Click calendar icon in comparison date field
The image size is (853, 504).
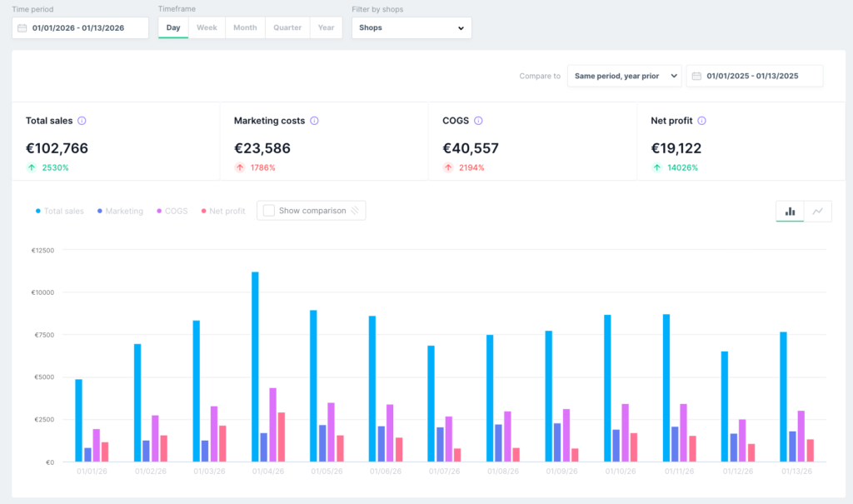point(696,76)
